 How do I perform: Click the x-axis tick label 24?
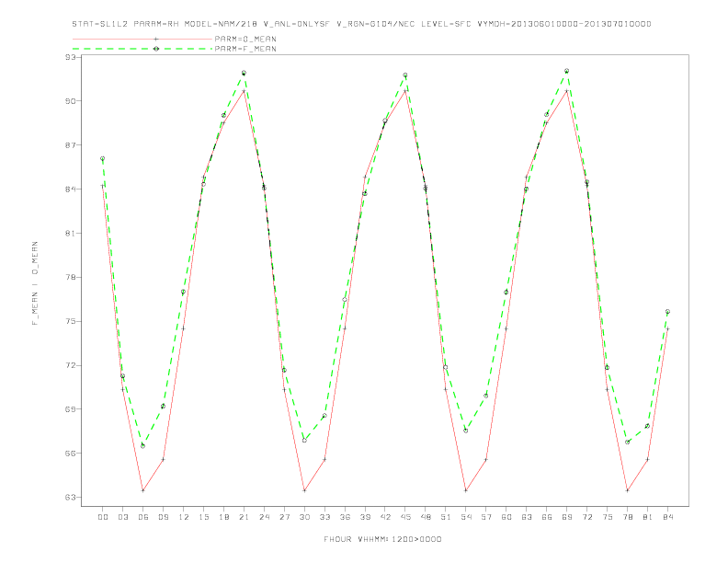click(x=264, y=517)
